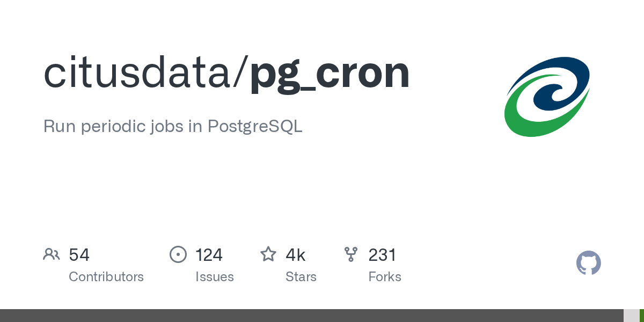Open the Issues label

pyautogui.click(x=215, y=277)
